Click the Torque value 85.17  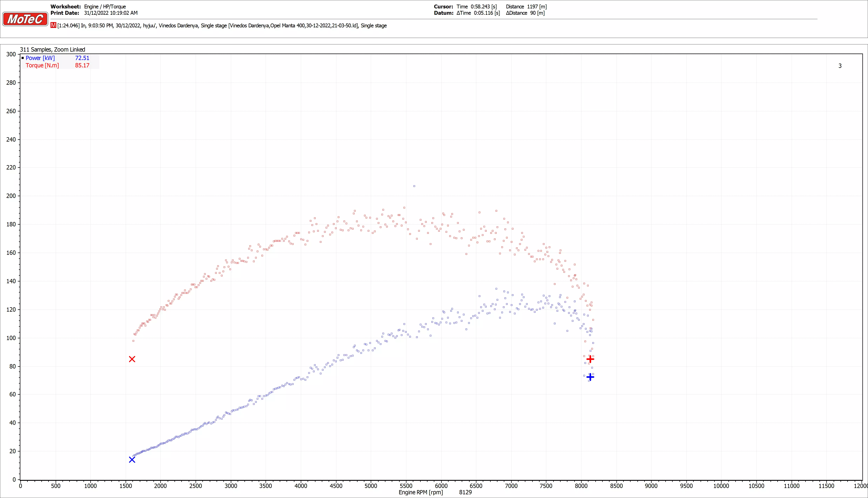[82, 65]
